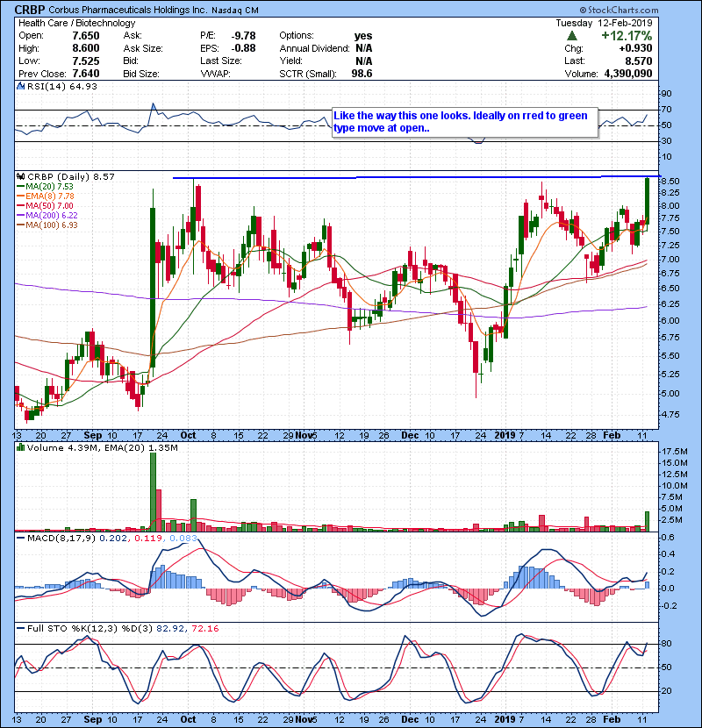
Task: Click the Last price value 8.570
Action: pyautogui.click(x=638, y=61)
